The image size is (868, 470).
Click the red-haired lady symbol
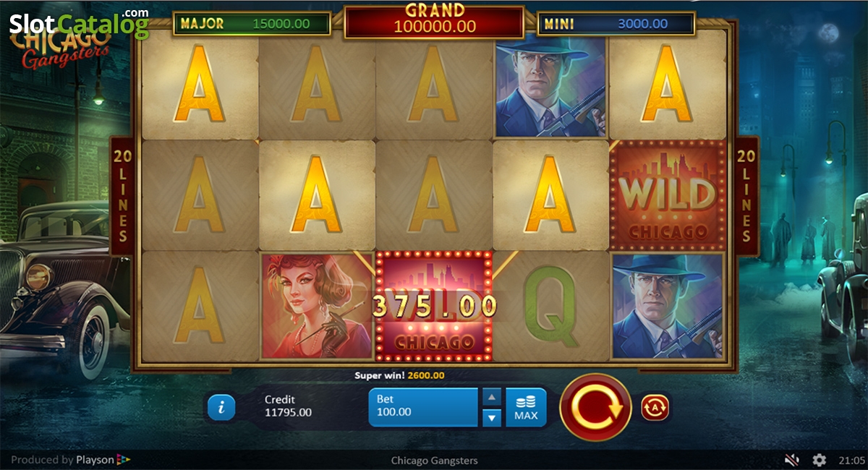[317, 306]
